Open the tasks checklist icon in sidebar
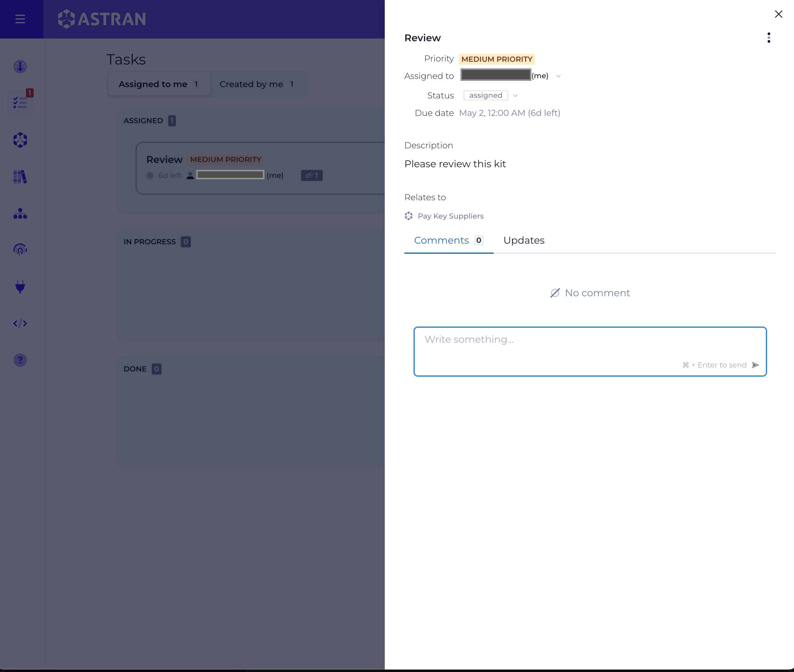794x672 pixels. (x=20, y=102)
